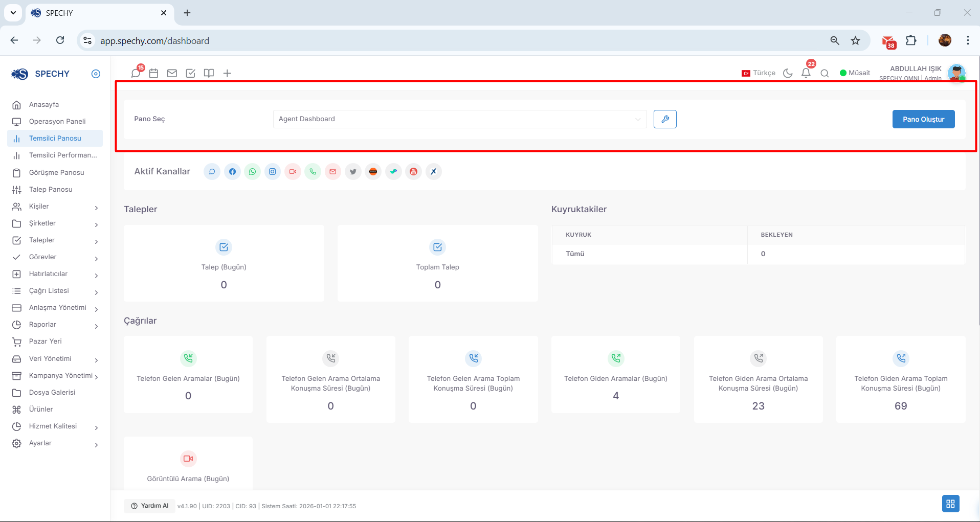Open Operasyon Paneli in the sidebar
The height and width of the screenshot is (522, 980).
click(55, 122)
